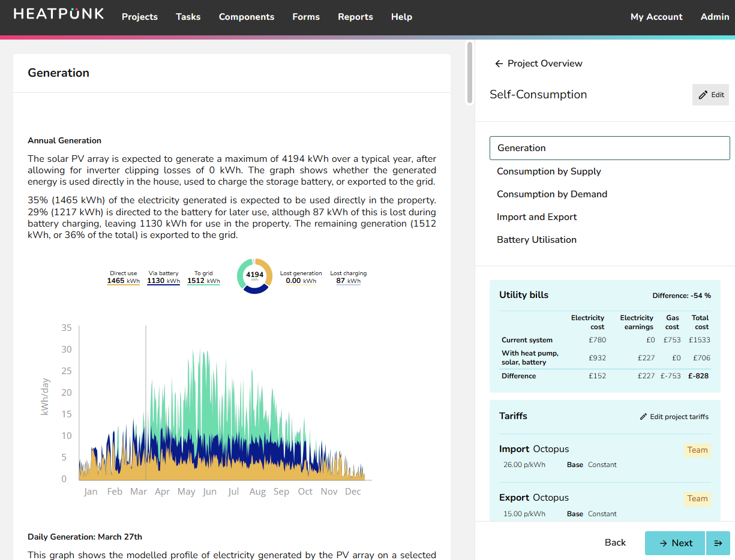Open the Projects menu
Screen dimensions: 735x560
pos(139,17)
